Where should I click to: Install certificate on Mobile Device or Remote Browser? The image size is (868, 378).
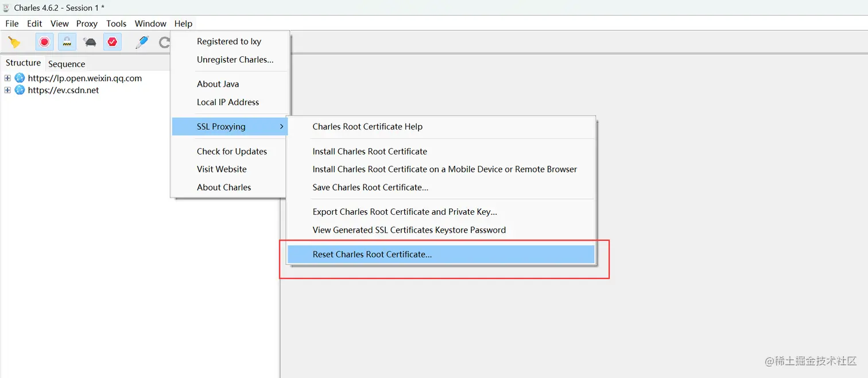441,169
